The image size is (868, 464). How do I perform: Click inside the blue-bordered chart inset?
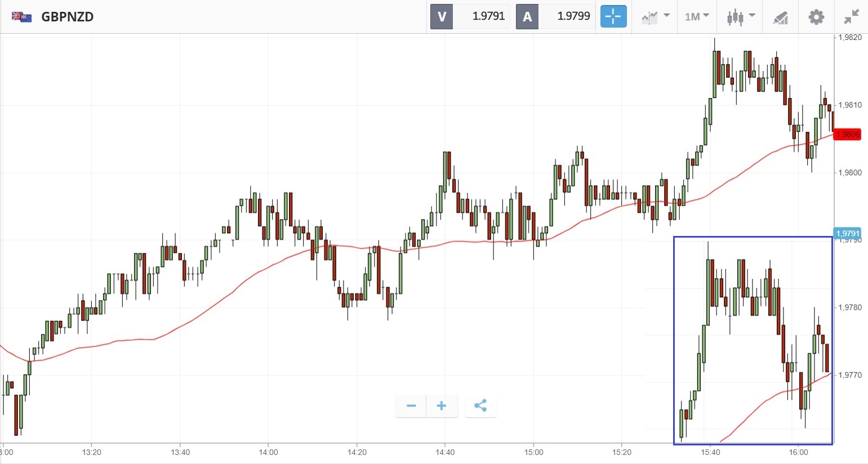tap(753, 340)
